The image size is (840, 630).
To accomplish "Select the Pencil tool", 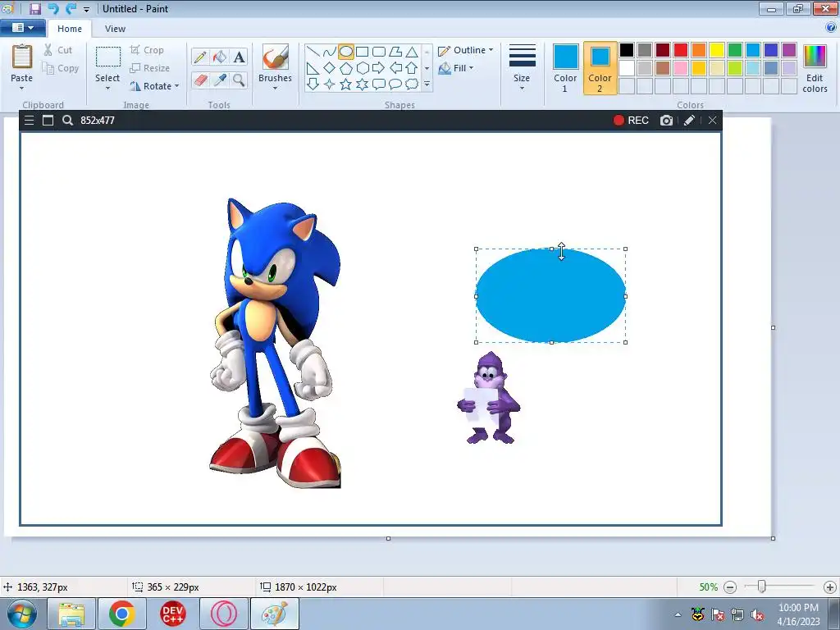I will tap(200, 57).
